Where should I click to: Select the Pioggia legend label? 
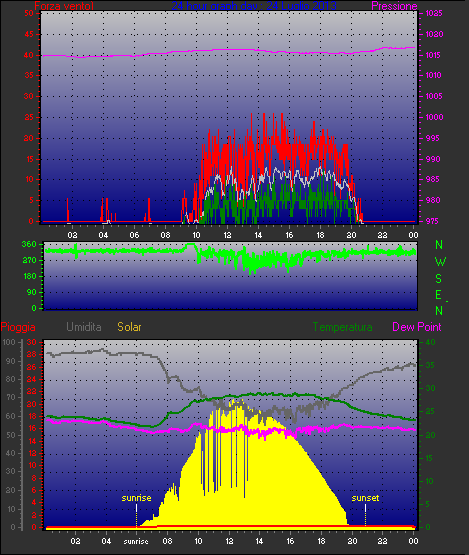click(x=18, y=327)
